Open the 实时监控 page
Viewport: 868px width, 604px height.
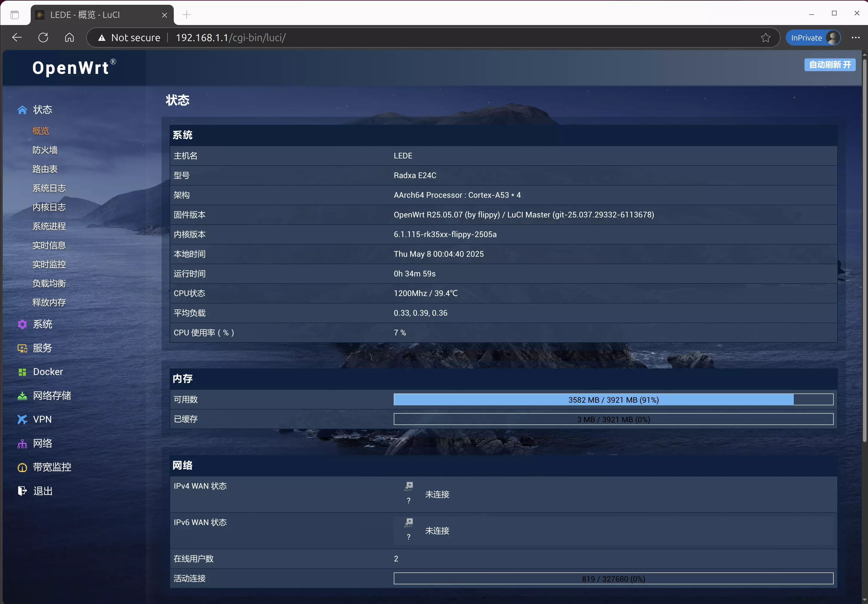(x=49, y=265)
